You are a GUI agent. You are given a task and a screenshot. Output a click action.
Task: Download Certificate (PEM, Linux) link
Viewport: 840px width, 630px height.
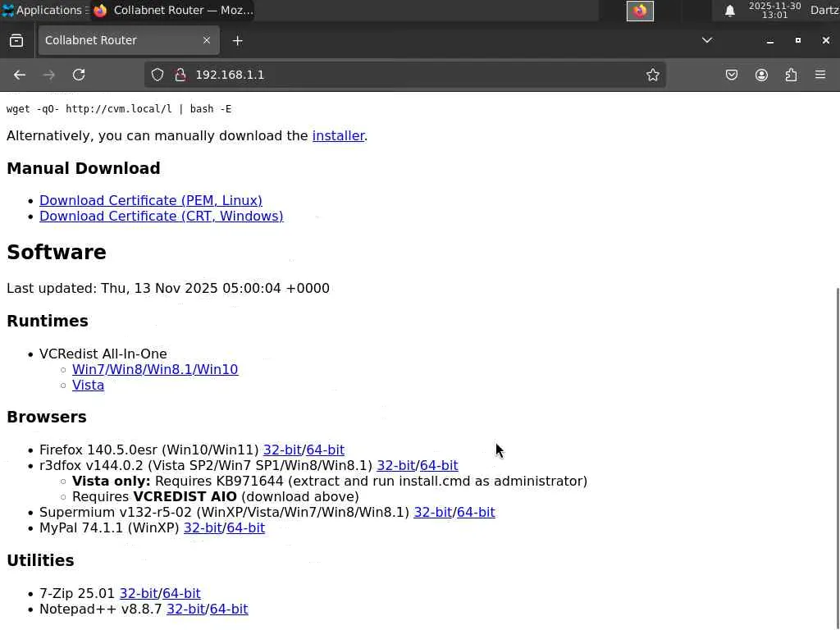(151, 200)
